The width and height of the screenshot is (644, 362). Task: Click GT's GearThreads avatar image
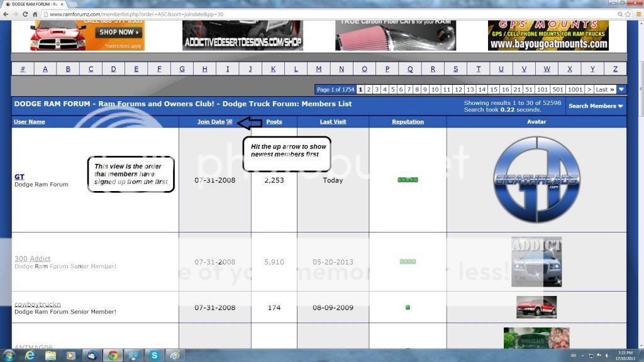pos(537,180)
